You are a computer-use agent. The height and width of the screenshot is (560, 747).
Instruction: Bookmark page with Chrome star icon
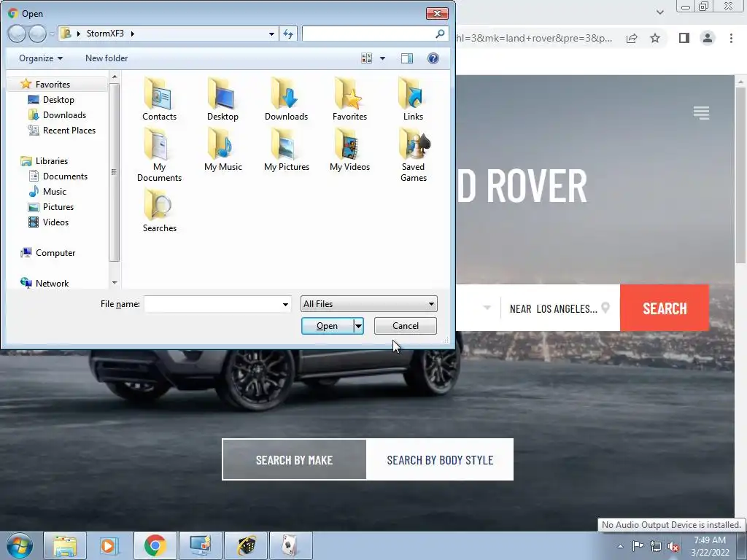(x=655, y=38)
